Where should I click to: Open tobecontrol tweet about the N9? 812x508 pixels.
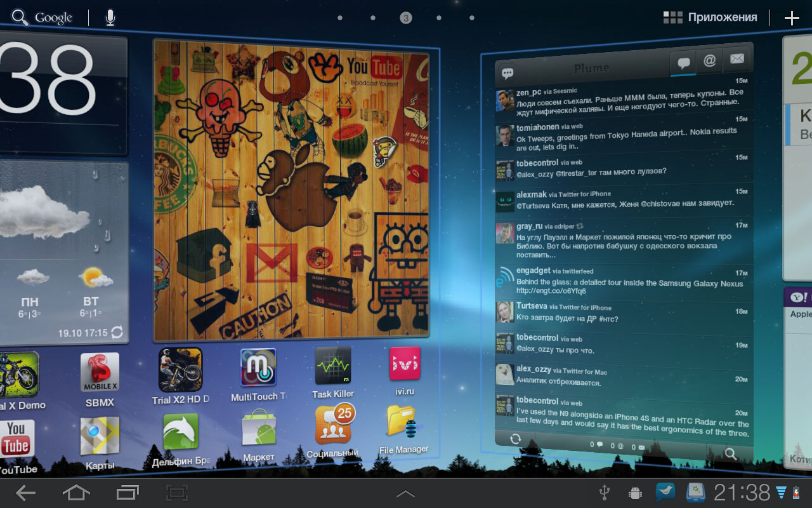tap(623, 416)
